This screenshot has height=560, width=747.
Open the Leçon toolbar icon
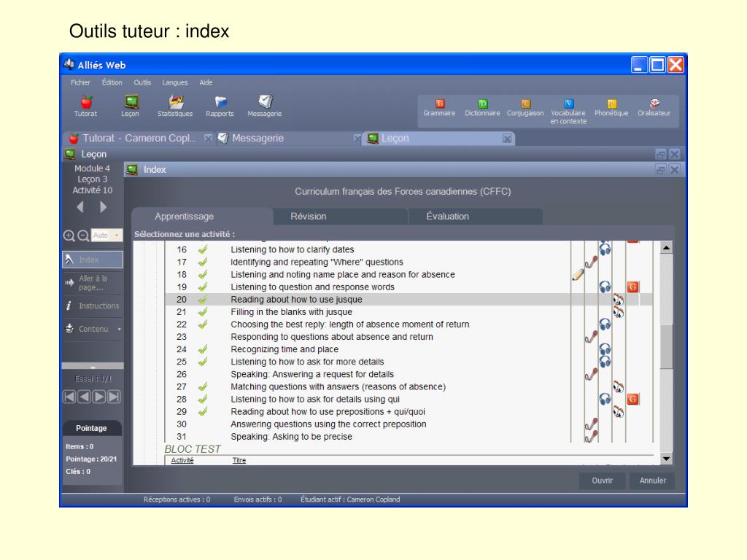(x=130, y=106)
